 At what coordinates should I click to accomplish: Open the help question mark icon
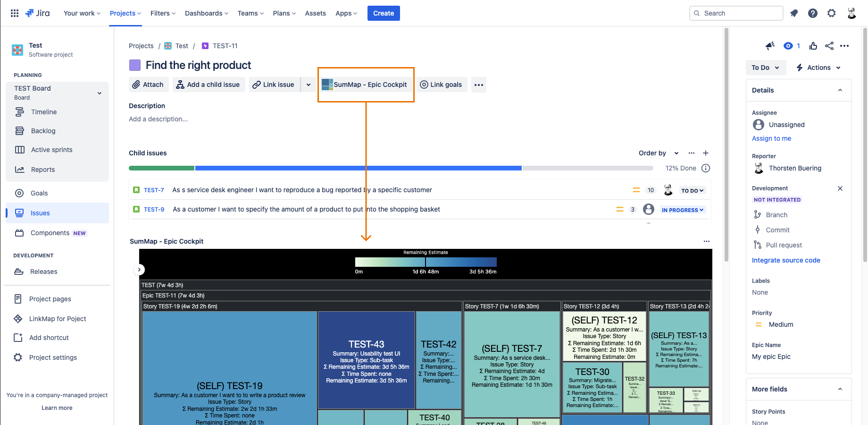click(x=813, y=13)
